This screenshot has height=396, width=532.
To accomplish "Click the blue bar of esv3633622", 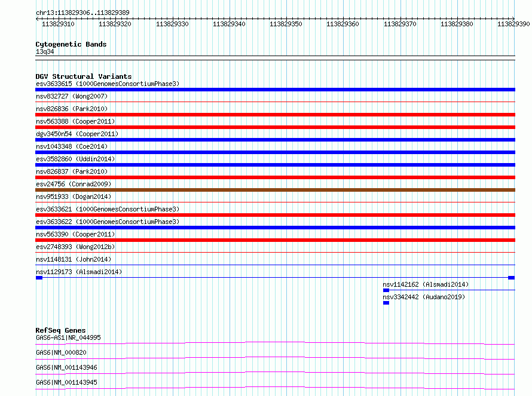I will tap(275, 228).
